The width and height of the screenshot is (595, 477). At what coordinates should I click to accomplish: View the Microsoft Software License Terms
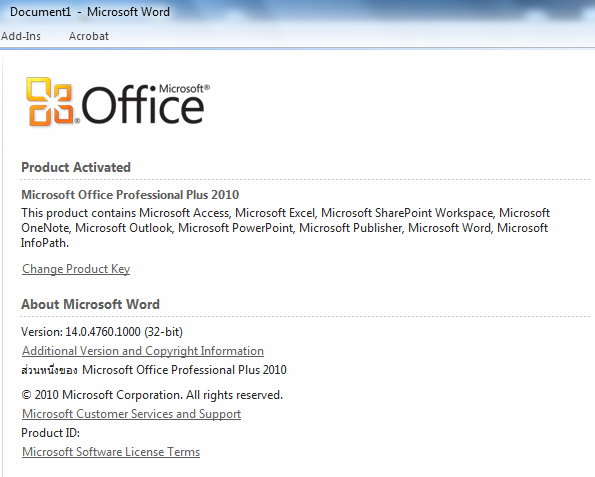[x=111, y=452]
